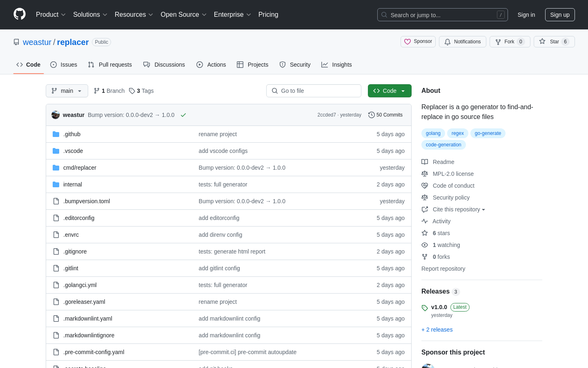Switch to the Pull requests tab
The image size is (588, 368).
[x=110, y=65]
